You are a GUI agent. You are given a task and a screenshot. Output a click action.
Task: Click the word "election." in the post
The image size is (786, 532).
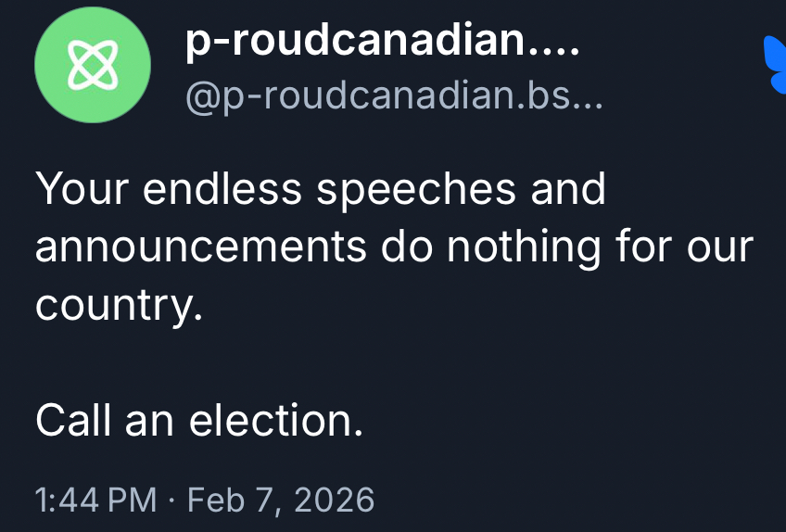click(275, 422)
